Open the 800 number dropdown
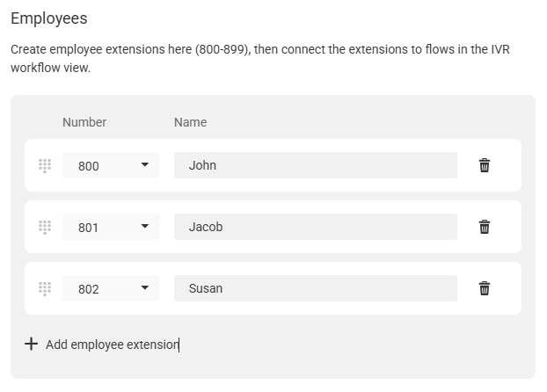 pos(111,165)
